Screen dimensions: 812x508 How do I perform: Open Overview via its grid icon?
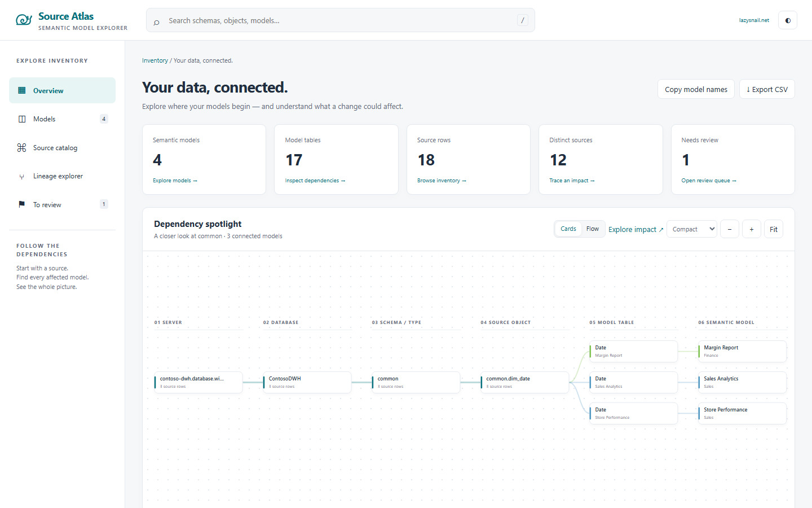[x=22, y=90]
